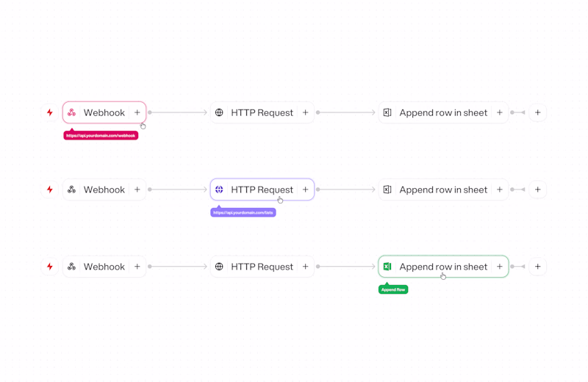Screen dimensions: 588x382
Task: Click the globe icon in top row
Action: (x=219, y=112)
